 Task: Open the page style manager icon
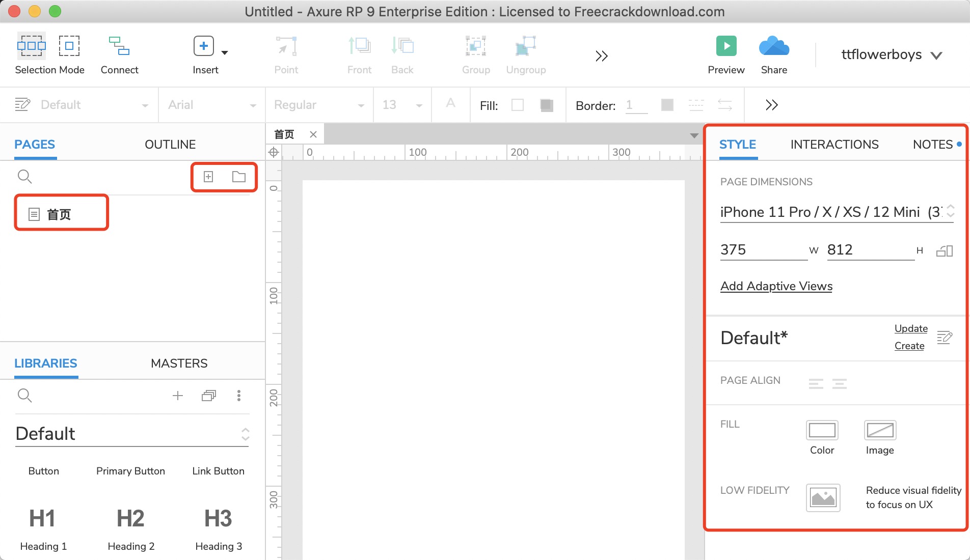click(x=945, y=337)
